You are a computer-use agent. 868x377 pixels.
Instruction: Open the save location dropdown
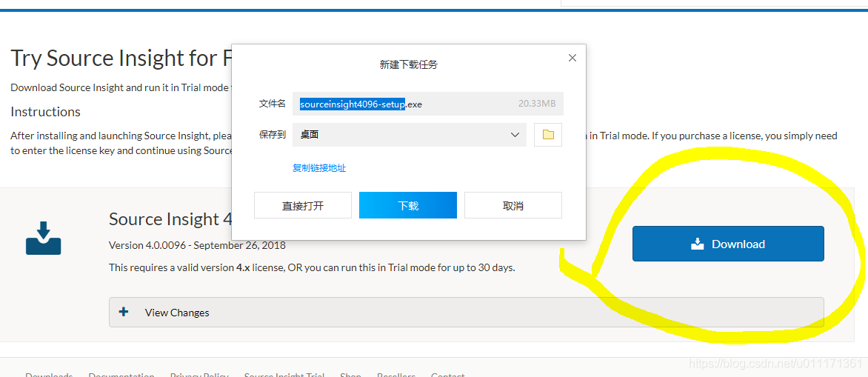click(x=409, y=135)
